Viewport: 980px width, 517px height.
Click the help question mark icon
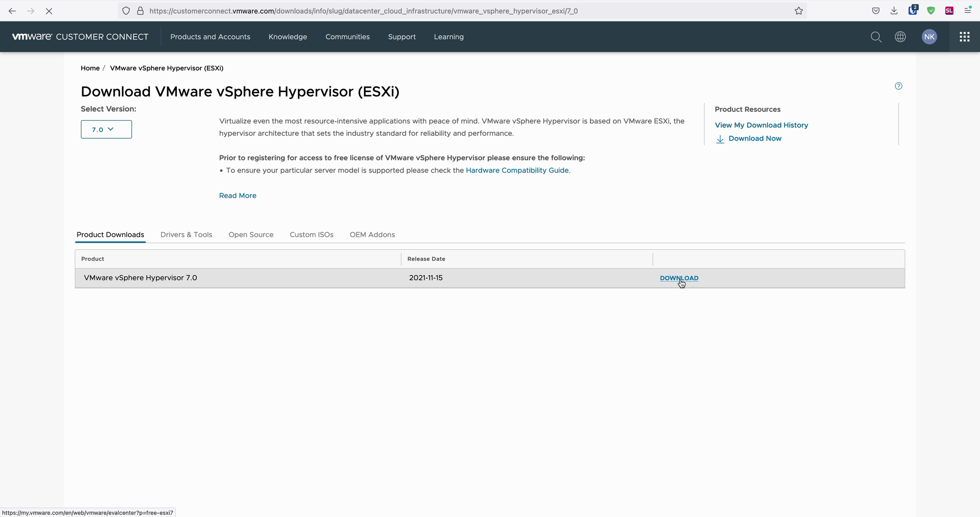click(x=898, y=86)
